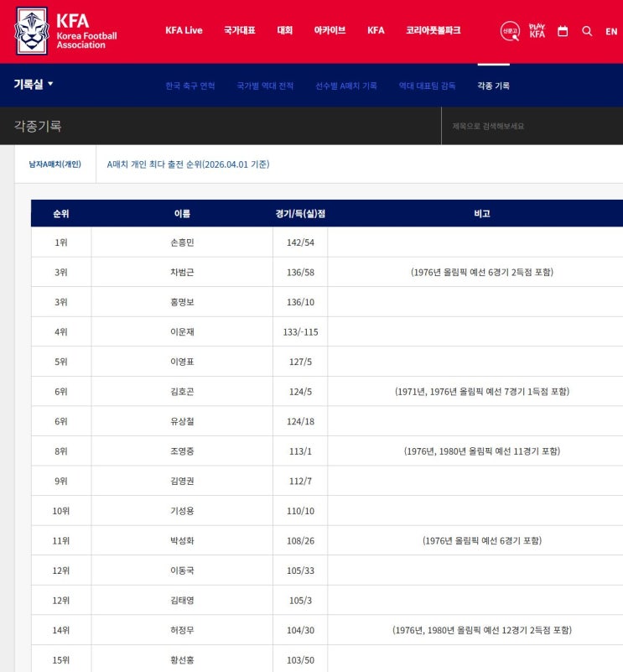Click 김호곤's 1971년, 1976년 note

(x=482, y=391)
